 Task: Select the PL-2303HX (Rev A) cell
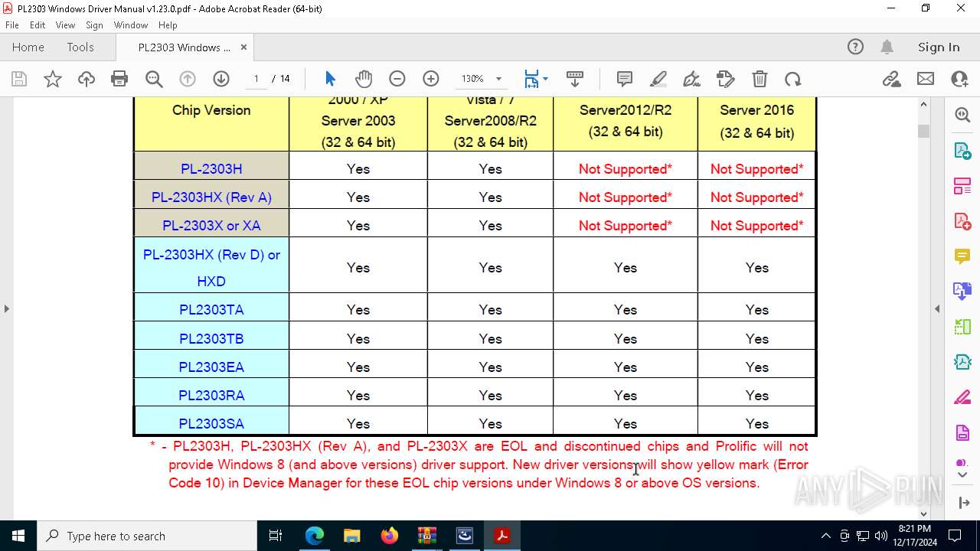click(211, 197)
